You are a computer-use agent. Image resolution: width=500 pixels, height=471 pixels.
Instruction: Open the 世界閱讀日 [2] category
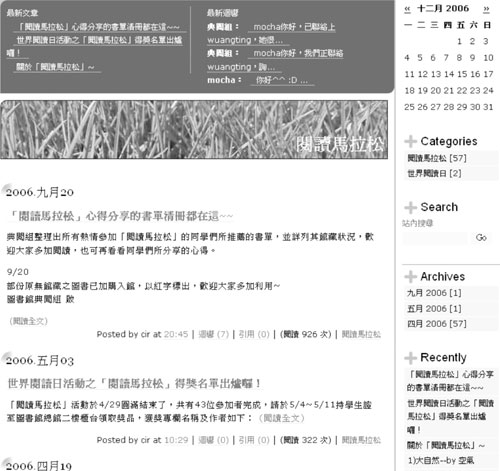[434, 173]
